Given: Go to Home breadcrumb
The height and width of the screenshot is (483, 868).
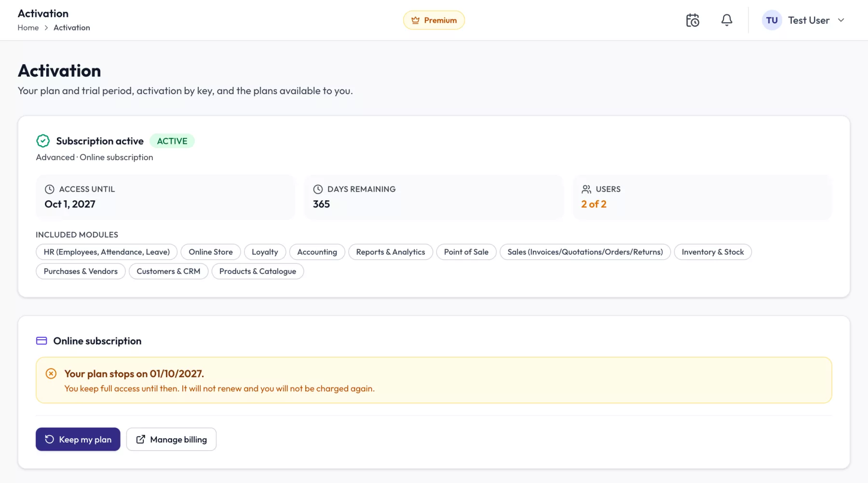Looking at the screenshot, I should tap(28, 28).
